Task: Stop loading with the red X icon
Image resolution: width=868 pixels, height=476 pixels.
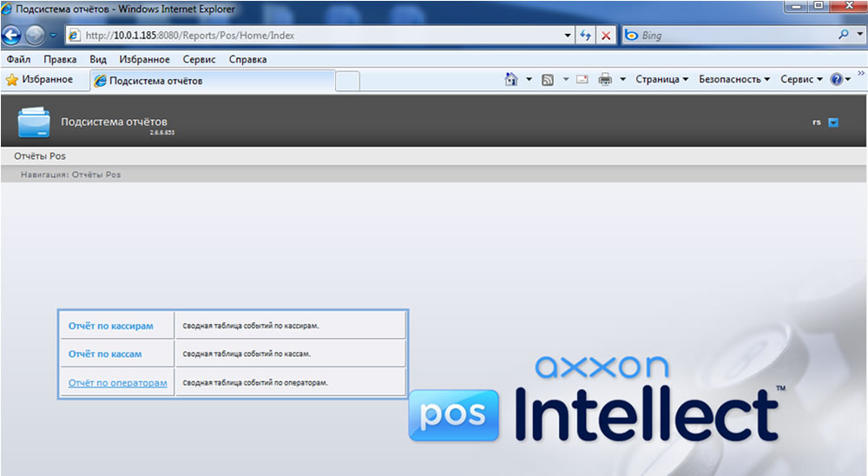Action: pyautogui.click(x=606, y=36)
